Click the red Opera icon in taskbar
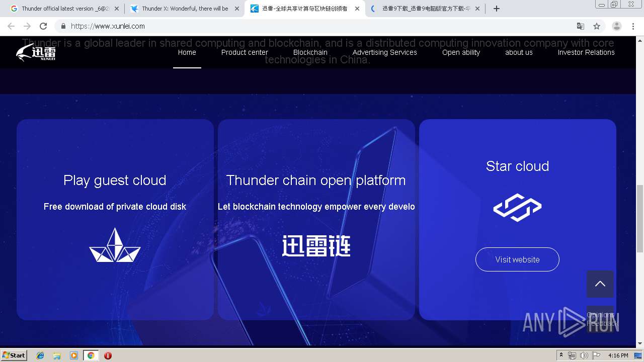This screenshot has height=362, width=644. [x=108, y=355]
